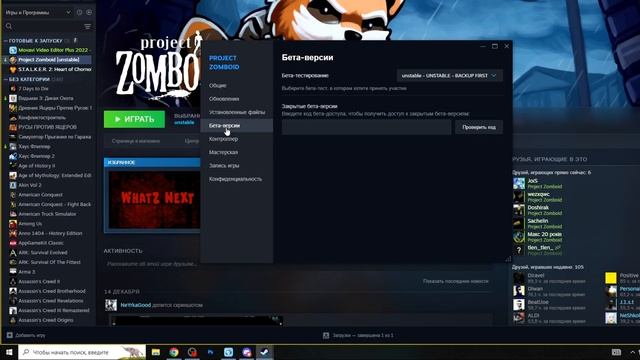This screenshot has width=640, height=360.
Task: Click the recent activity clock icon in library header
Action: 80,13
